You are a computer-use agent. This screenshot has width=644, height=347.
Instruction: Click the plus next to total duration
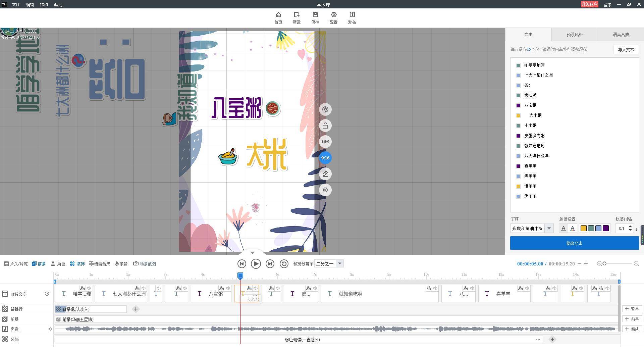coord(586,263)
